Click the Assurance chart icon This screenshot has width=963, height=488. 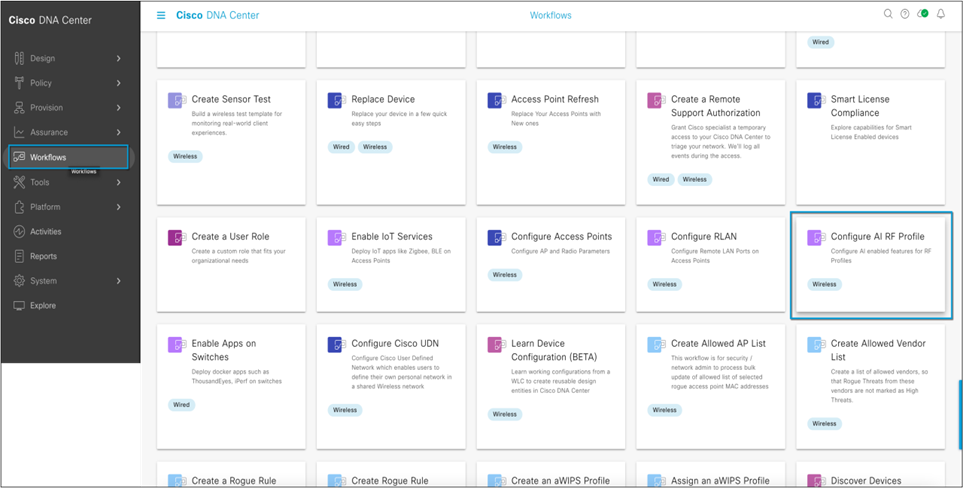(19, 132)
